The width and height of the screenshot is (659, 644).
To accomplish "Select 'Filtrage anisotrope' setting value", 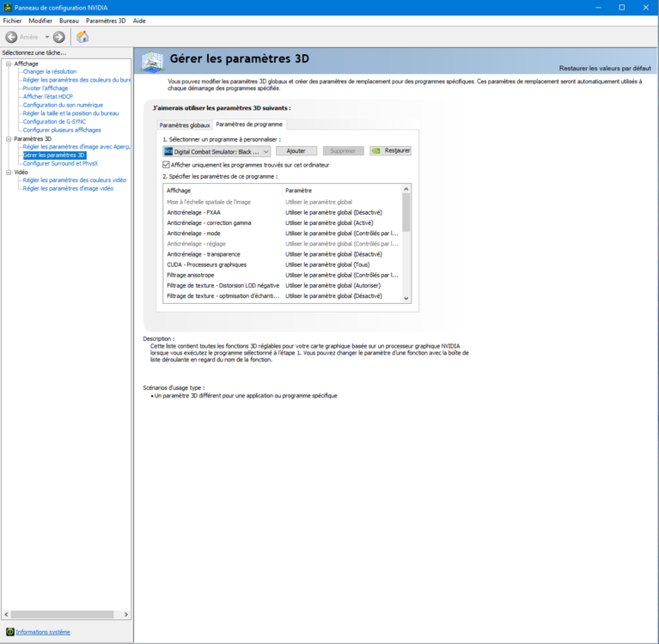I will click(342, 275).
